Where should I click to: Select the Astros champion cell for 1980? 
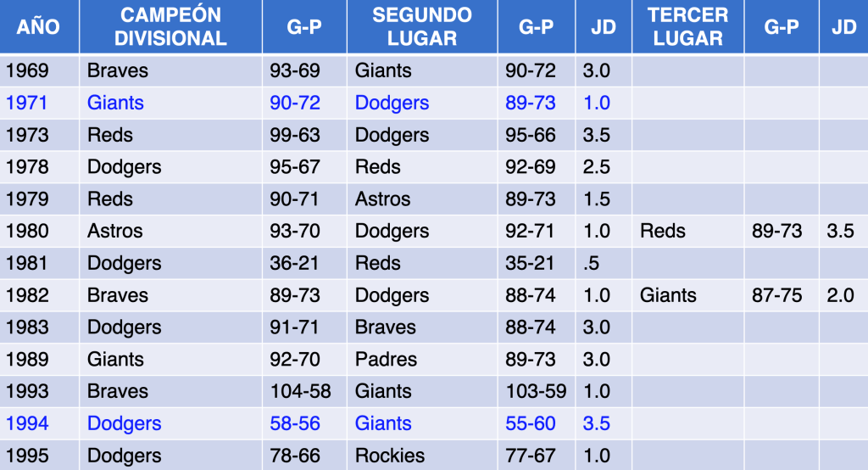click(115, 231)
